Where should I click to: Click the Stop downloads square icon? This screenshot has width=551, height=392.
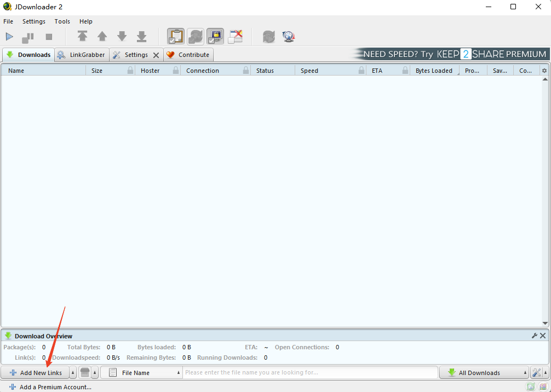pos(49,37)
